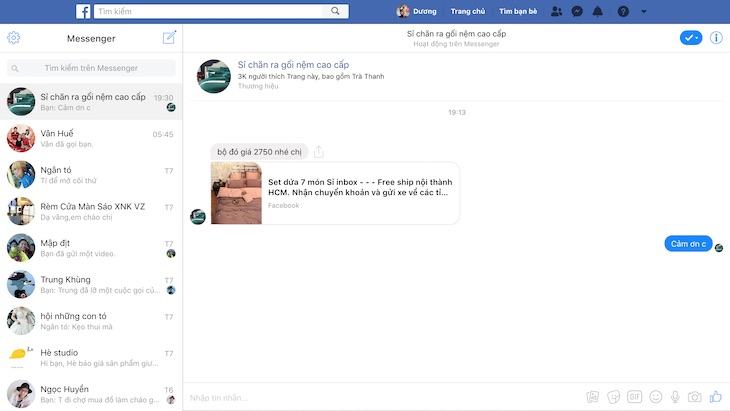Click the Dương avatar in top bar

coord(403,11)
